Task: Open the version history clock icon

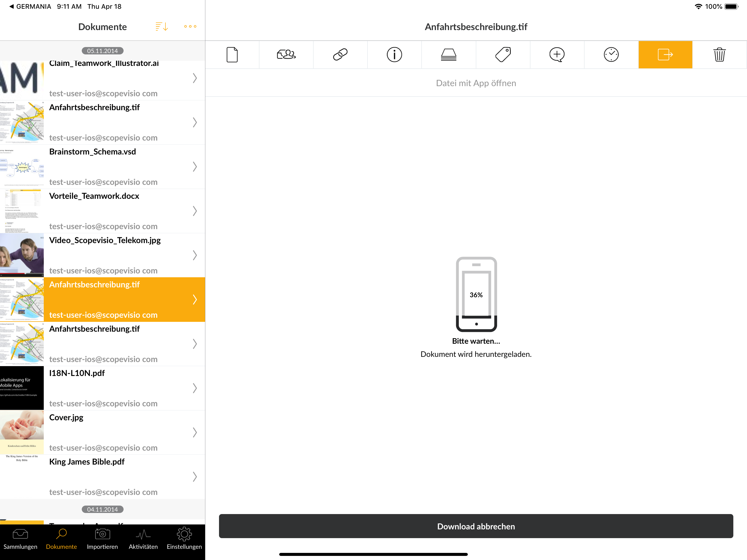Action: coord(611,55)
